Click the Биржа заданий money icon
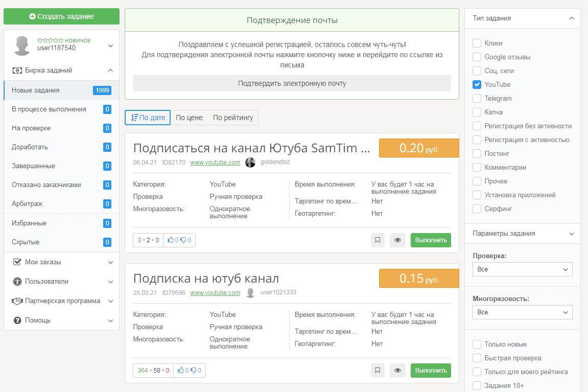This screenshot has height=392, width=588. tap(17, 71)
